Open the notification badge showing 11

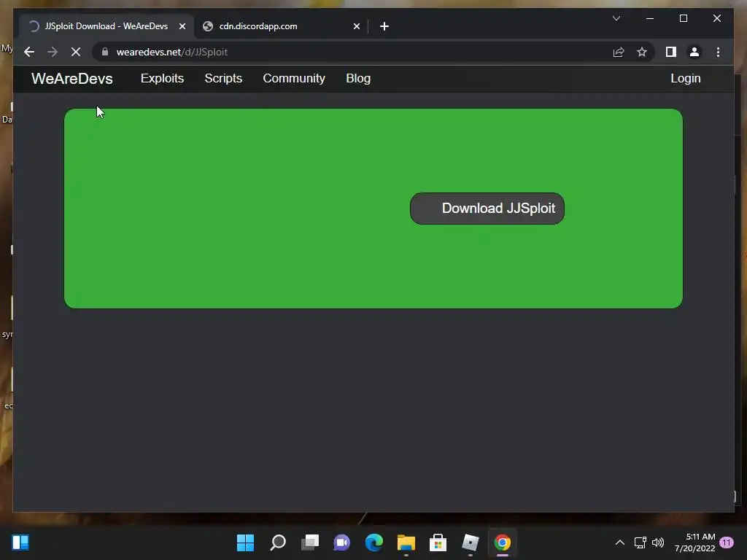point(727,542)
